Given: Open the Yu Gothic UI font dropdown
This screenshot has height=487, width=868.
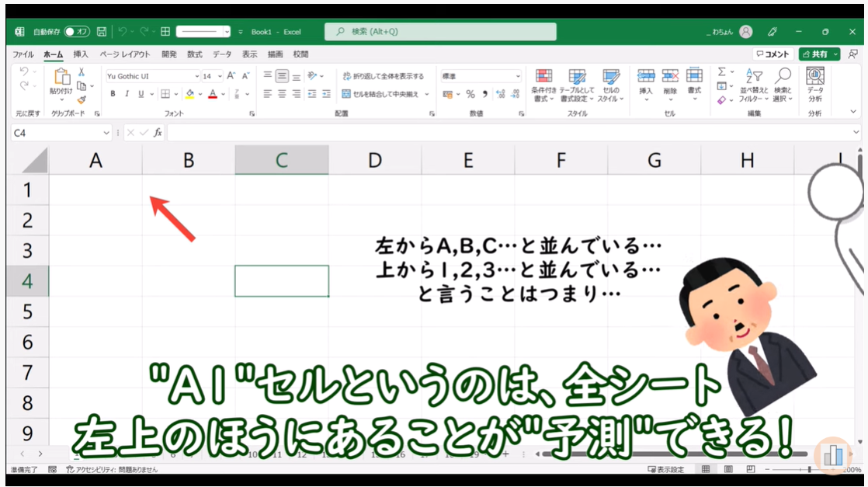Looking at the screenshot, I should point(197,76).
